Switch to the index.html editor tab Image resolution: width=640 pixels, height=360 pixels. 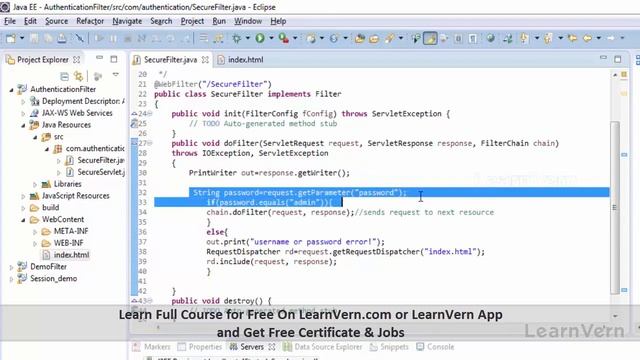coord(240,60)
